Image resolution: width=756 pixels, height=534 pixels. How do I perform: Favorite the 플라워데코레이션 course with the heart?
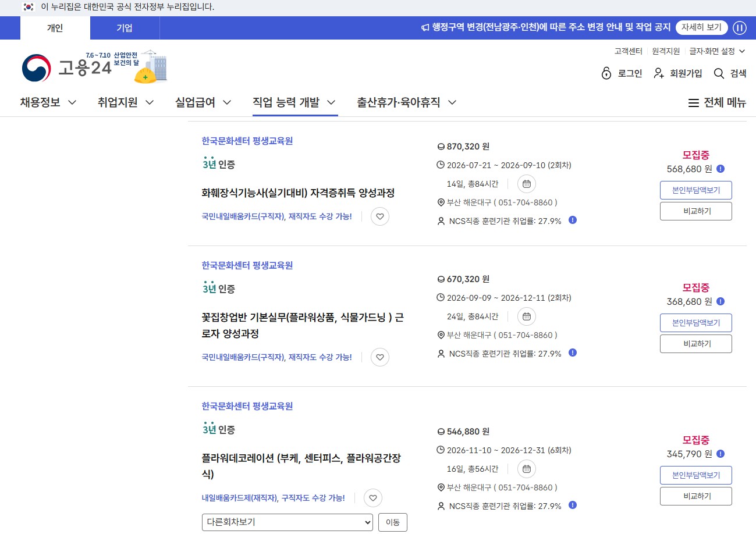tap(373, 498)
